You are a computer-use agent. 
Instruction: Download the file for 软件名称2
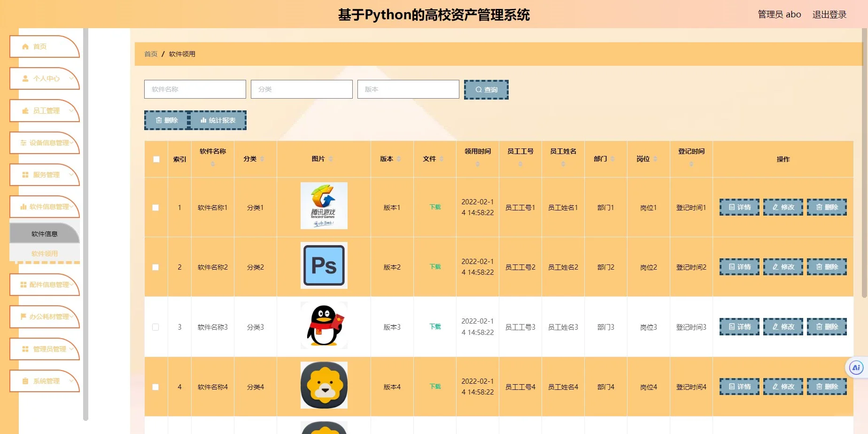434,266
